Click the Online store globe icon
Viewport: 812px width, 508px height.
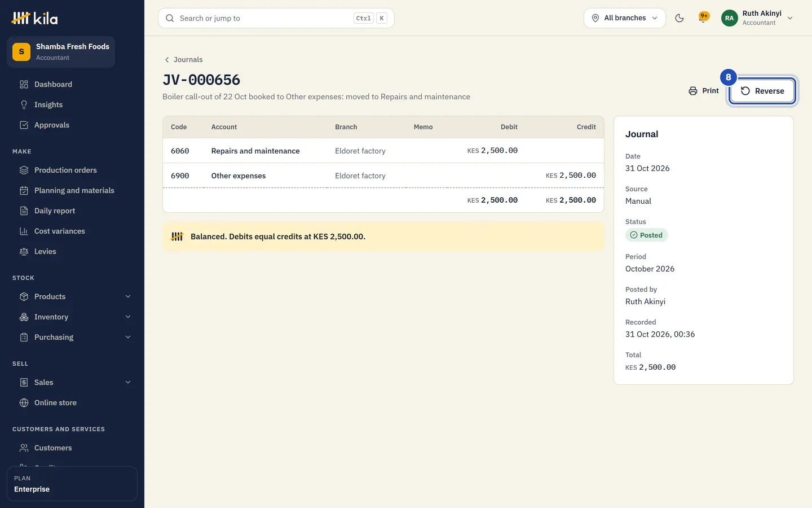coord(24,402)
